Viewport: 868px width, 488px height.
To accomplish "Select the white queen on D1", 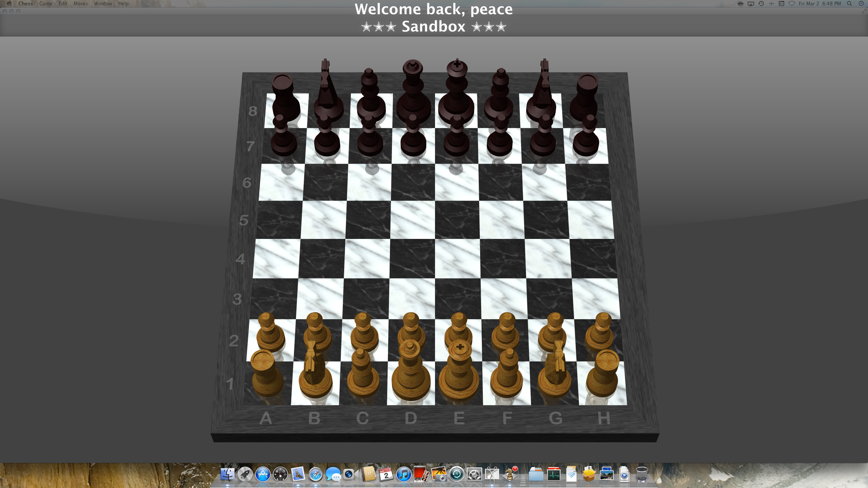I will (x=411, y=373).
